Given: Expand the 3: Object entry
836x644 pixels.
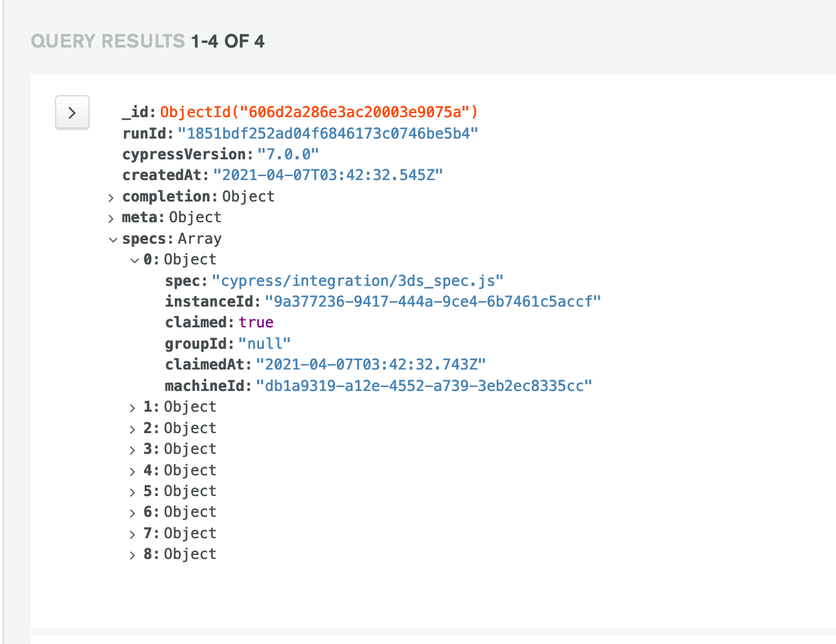Looking at the screenshot, I should 133,450.
